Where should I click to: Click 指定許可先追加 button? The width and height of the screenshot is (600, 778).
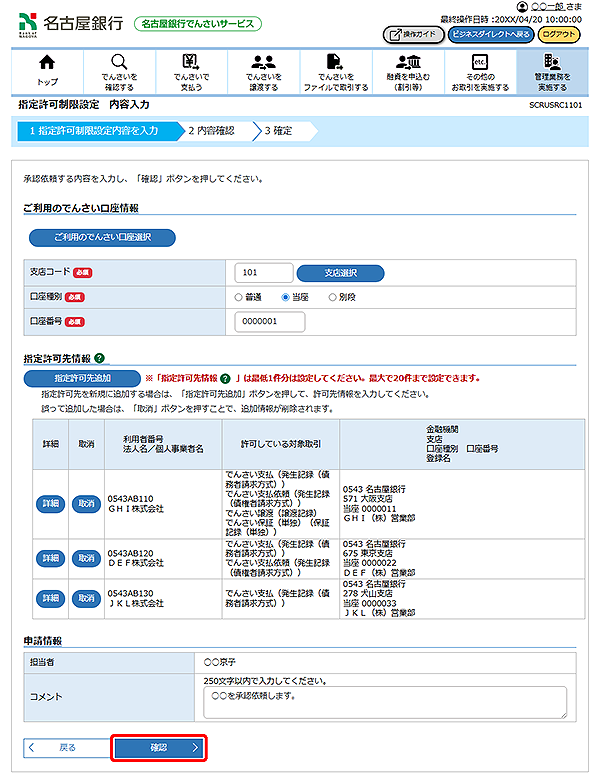82,378
